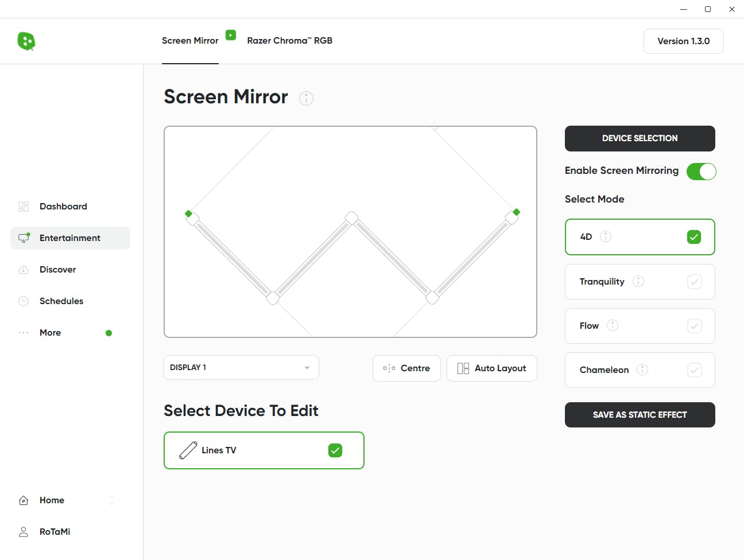This screenshot has width=744, height=560.
Task: Open Schedules using the clock icon
Action: (x=24, y=301)
